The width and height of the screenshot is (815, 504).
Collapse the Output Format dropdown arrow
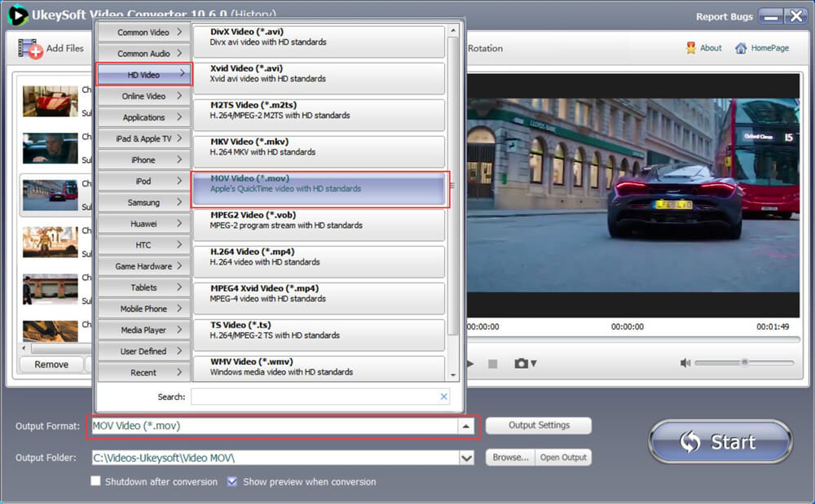click(466, 426)
